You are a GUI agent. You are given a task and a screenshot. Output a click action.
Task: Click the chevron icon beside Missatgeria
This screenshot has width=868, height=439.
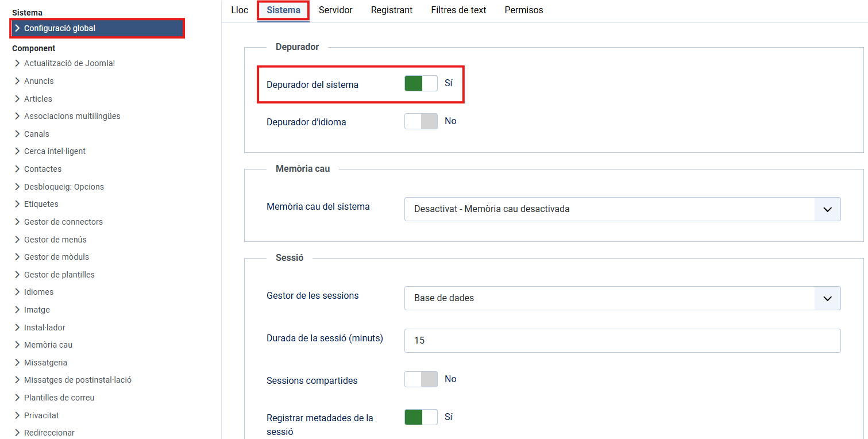click(17, 363)
